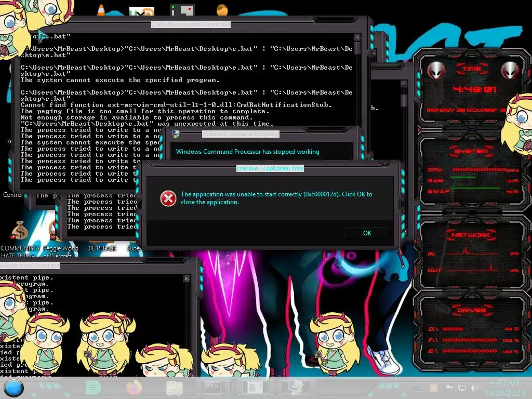Click the right alien head in the Time widget
The width and height of the screenshot is (532, 399).
click(510, 71)
